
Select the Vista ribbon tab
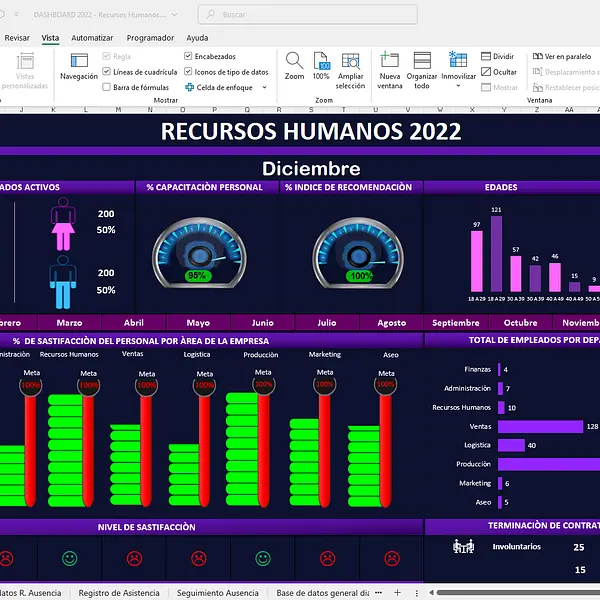point(50,38)
